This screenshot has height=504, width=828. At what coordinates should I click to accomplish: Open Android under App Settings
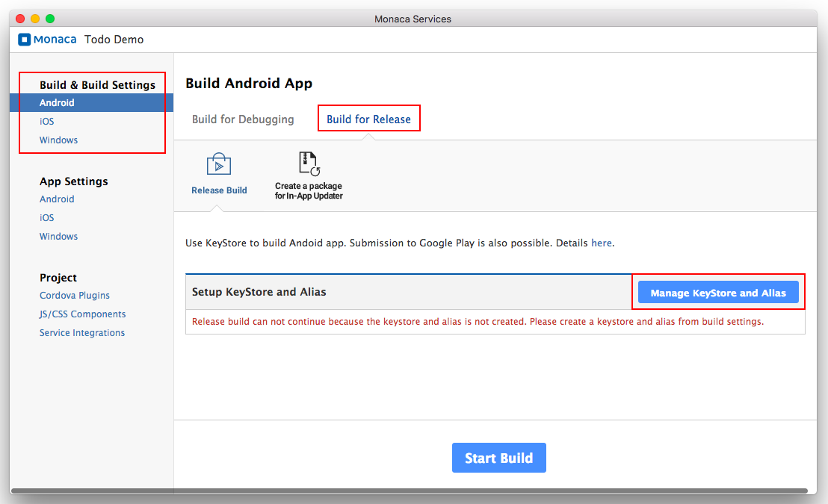57,199
